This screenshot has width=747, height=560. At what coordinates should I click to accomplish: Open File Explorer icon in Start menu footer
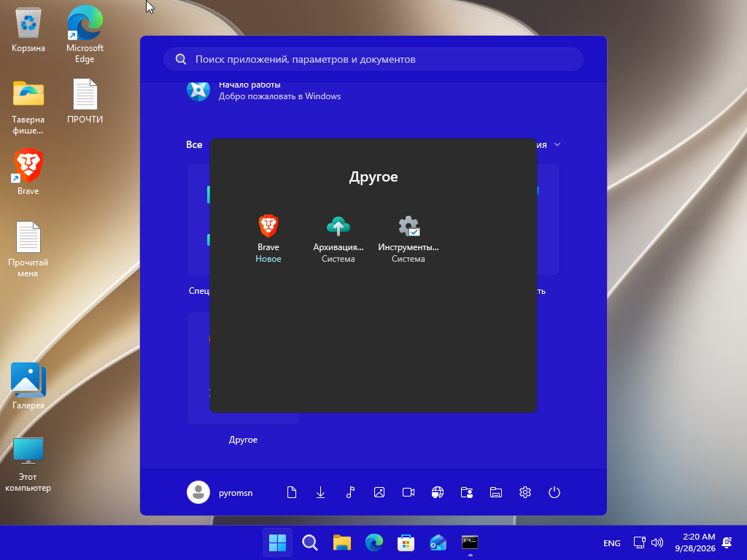[496, 492]
